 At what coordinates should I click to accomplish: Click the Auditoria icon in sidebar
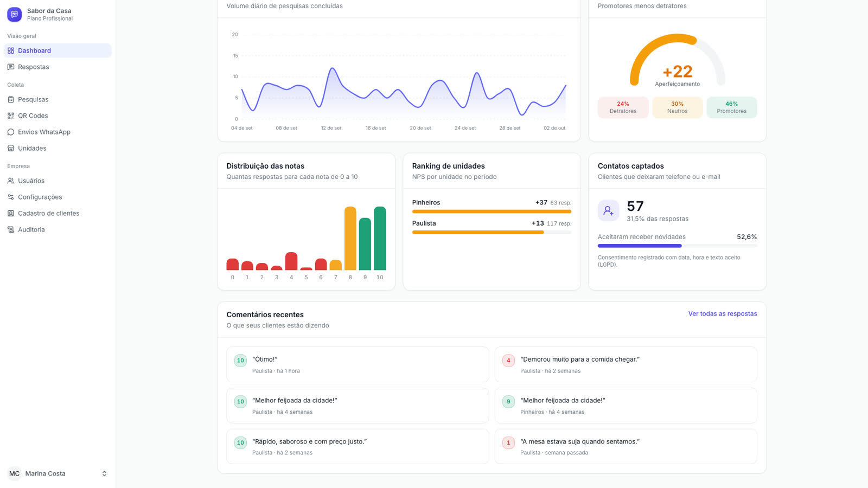coord(11,229)
